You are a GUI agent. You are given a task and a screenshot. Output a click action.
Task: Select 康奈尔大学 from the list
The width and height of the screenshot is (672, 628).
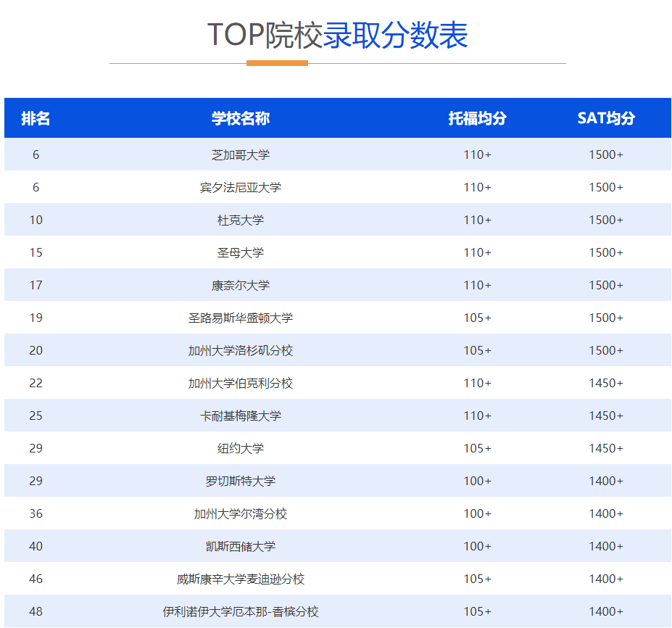[x=241, y=285]
